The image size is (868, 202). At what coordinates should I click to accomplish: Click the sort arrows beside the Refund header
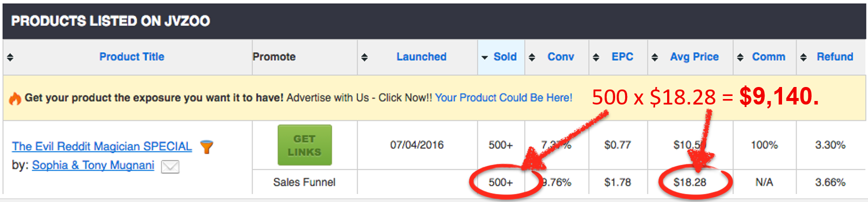[803, 57]
